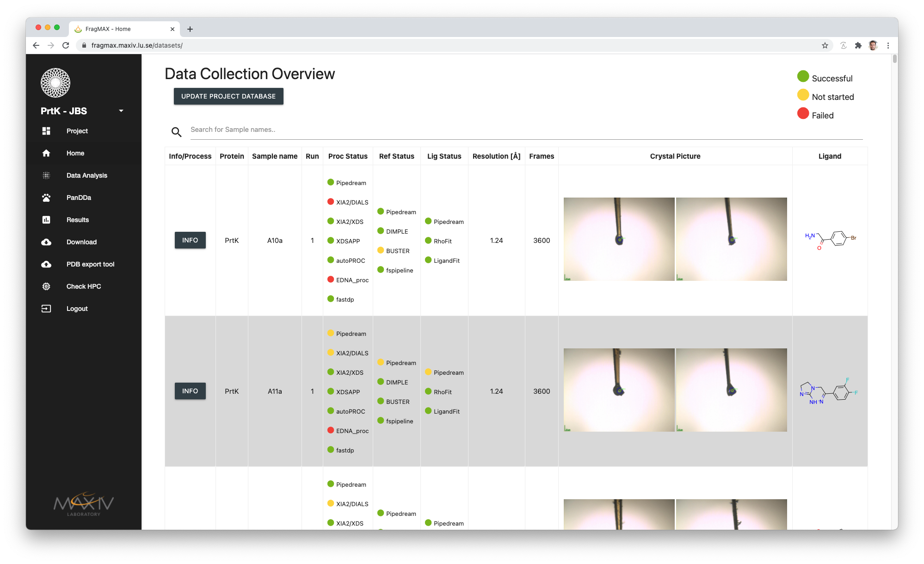The height and width of the screenshot is (564, 924).
Task: Open Data Analysis dotted-grid icon
Action: 46,175
